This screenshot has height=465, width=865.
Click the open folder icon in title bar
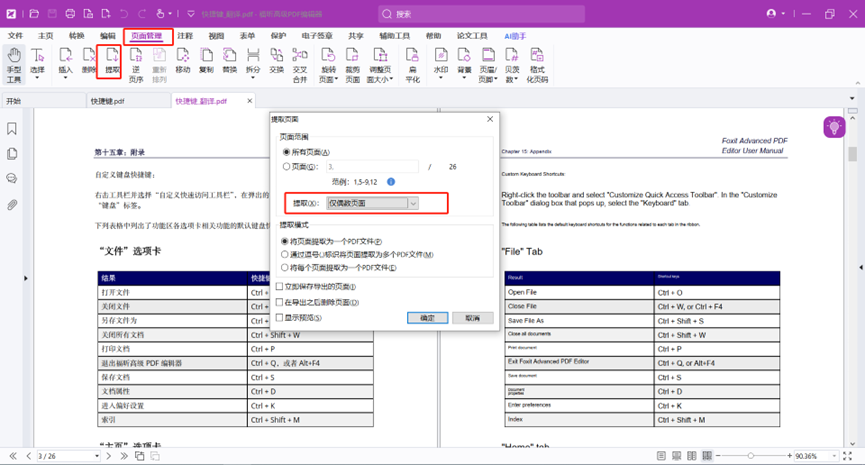click(34, 14)
